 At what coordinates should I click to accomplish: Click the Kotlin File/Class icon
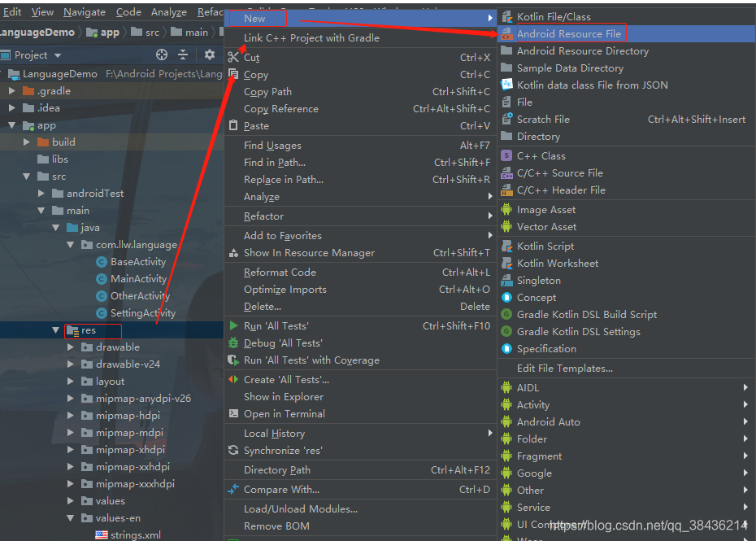pos(506,17)
